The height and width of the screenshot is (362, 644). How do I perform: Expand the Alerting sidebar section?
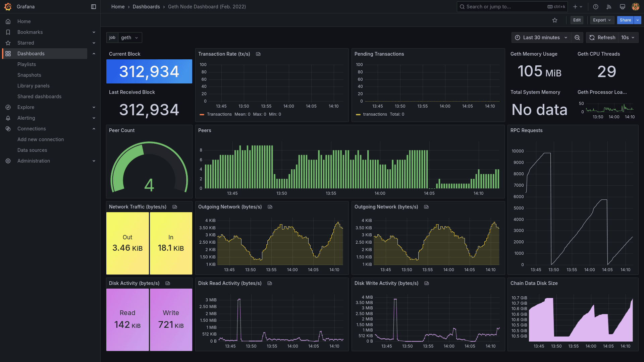tap(94, 118)
